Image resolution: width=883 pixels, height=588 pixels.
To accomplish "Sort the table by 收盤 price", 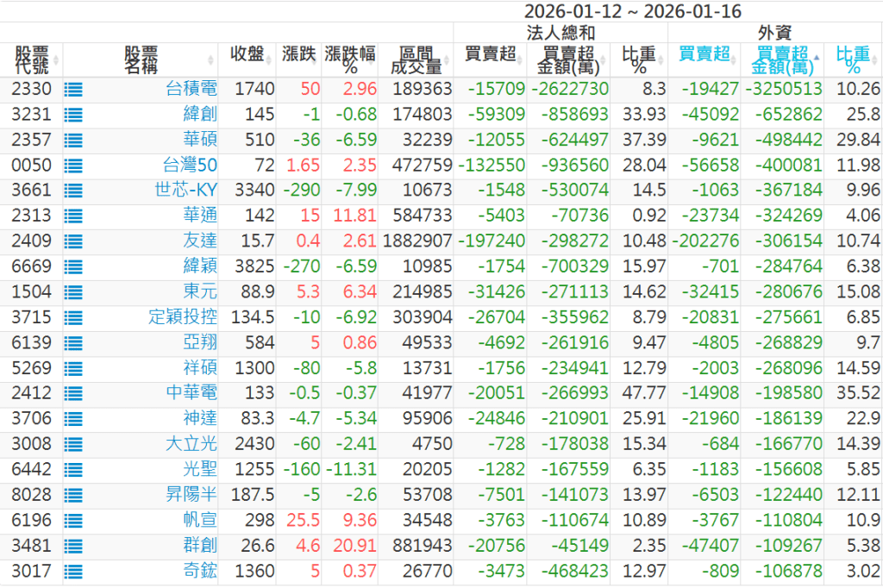I will pos(253,53).
